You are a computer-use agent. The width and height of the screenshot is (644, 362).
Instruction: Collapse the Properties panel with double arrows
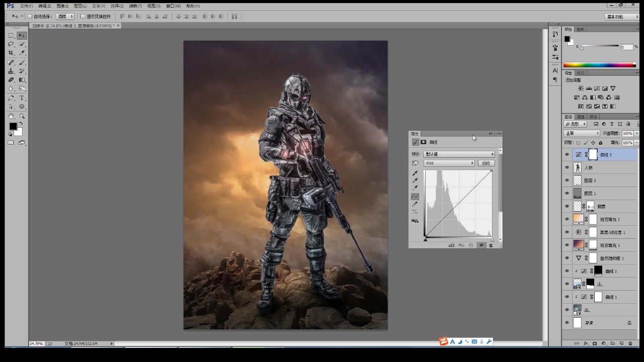point(491,134)
